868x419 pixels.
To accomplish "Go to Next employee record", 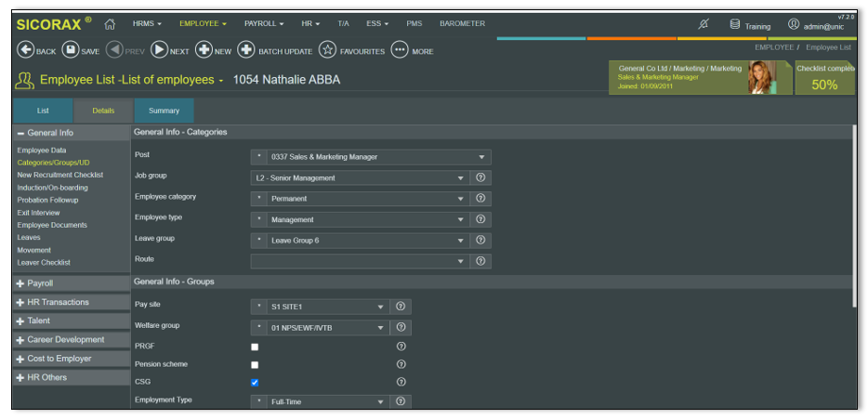I will coord(159,51).
